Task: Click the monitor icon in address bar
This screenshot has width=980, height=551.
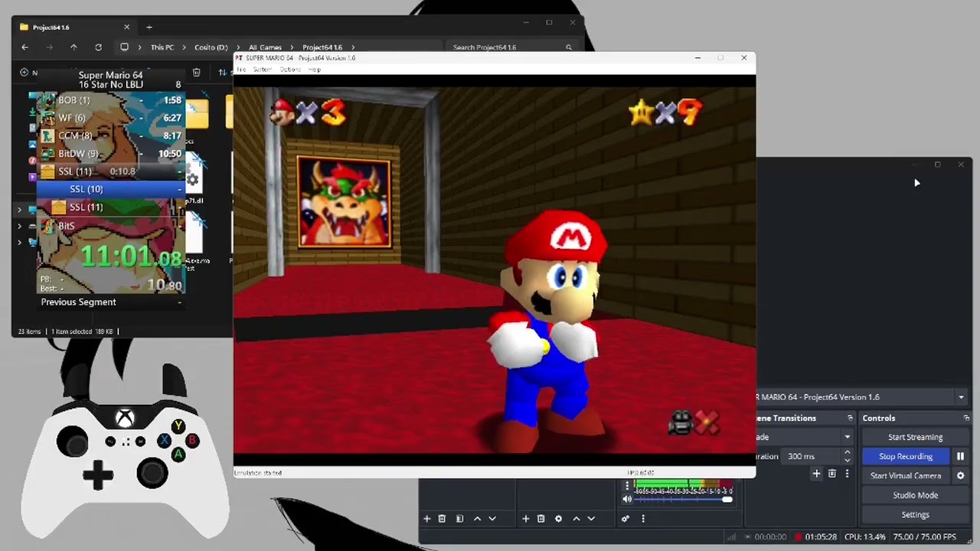Action: click(x=124, y=47)
